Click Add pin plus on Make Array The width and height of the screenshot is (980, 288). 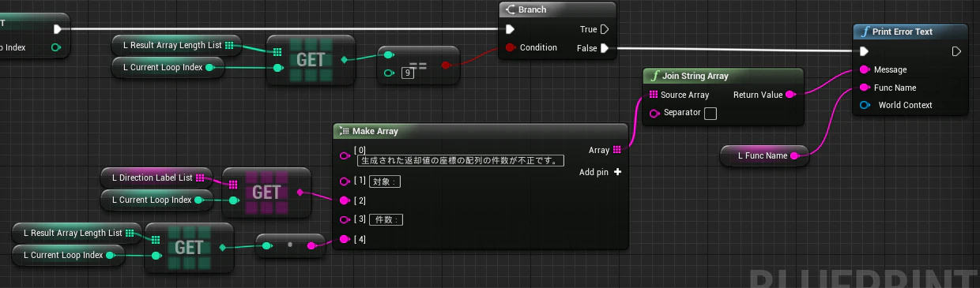[617, 171]
